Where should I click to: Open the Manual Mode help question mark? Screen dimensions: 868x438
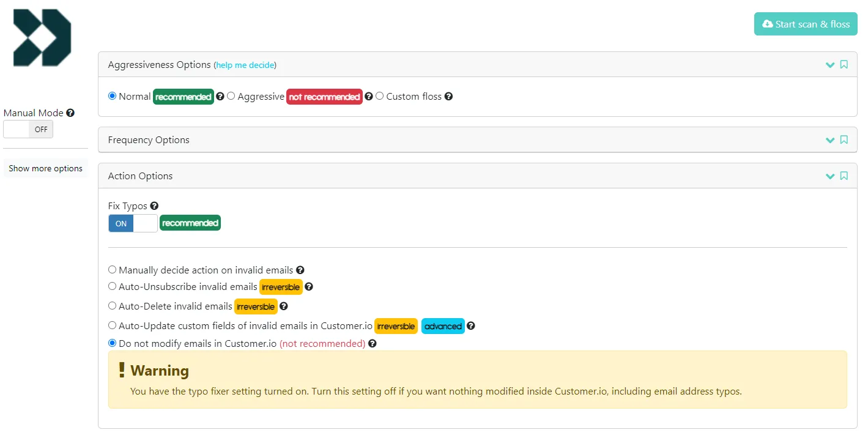pyautogui.click(x=70, y=113)
